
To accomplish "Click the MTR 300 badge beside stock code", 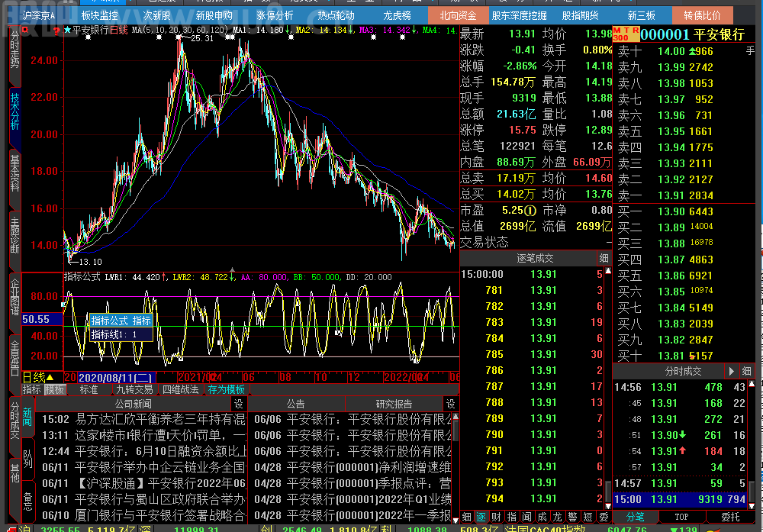I will pos(626,34).
